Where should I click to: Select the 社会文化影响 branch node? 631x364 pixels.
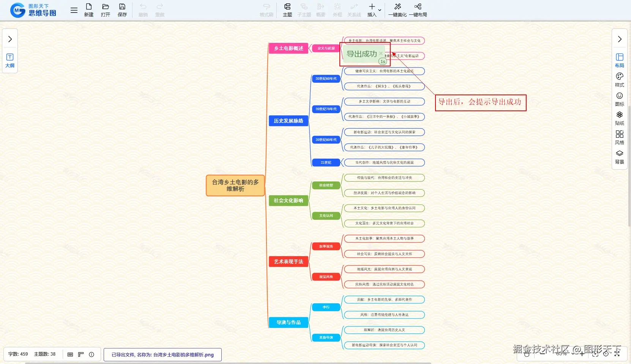coord(289,200)
